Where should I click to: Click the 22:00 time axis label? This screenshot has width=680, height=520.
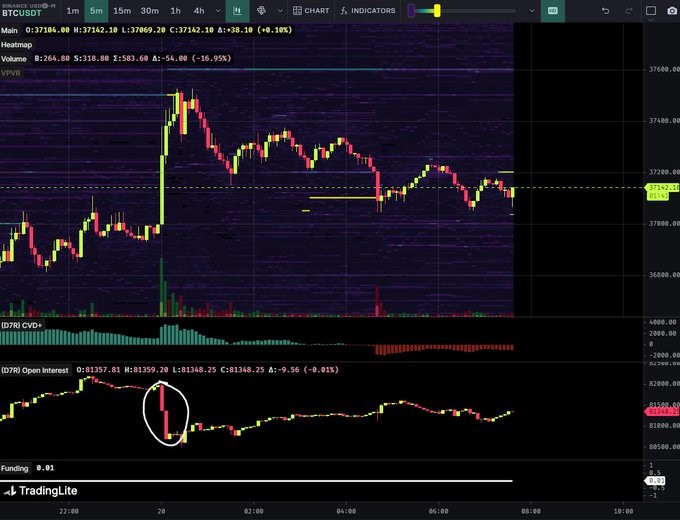[69, 511]
